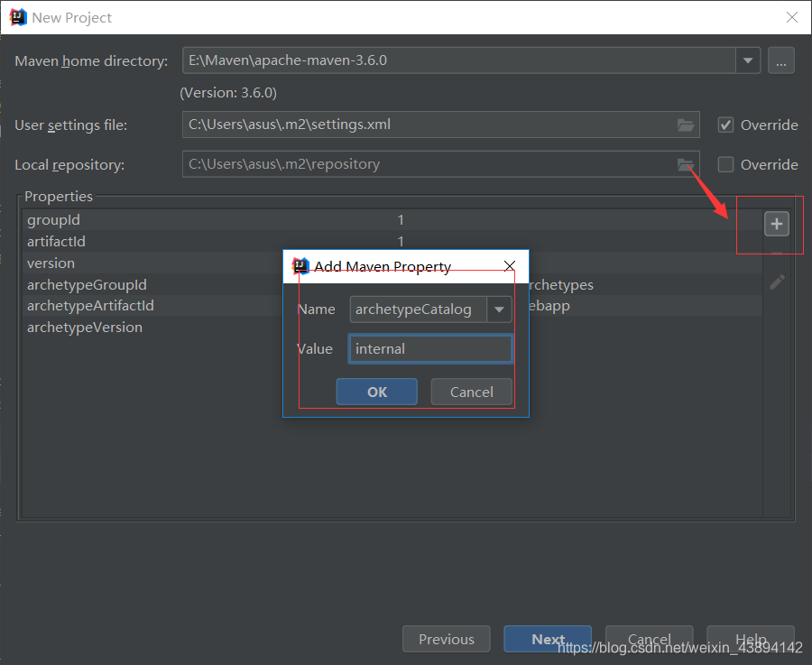
Task: Click the archetypeCatalog name field
Action: point(419,309)
